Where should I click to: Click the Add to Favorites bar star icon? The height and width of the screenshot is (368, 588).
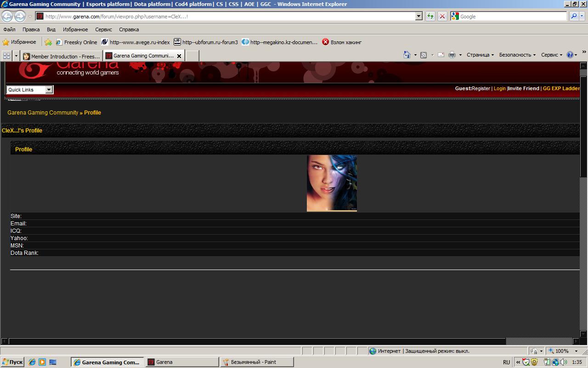pos(48,42)
